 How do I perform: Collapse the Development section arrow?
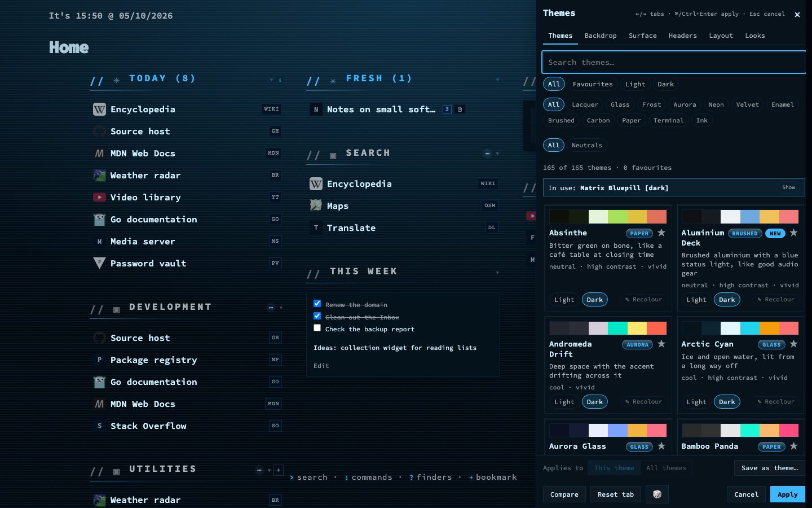click(281, 308)
